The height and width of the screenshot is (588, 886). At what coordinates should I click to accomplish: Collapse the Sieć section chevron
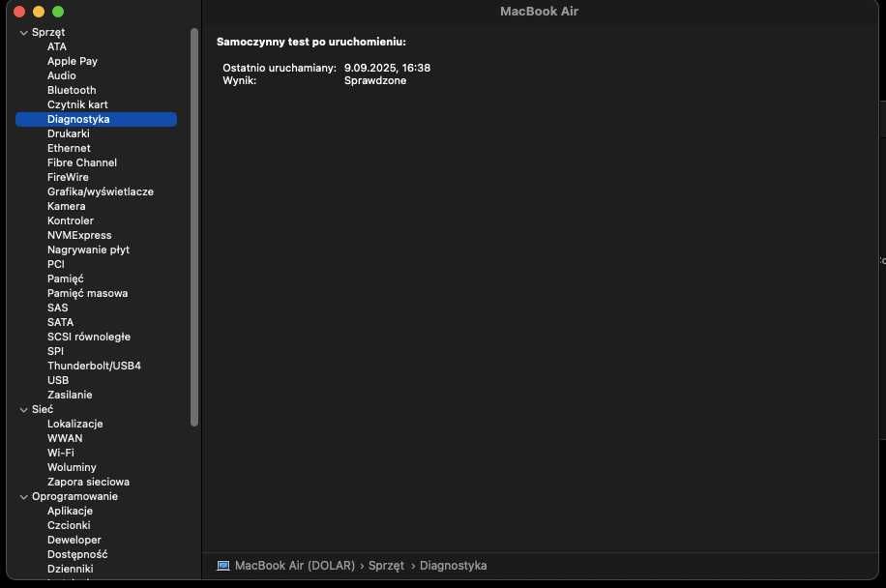click(24, 409)
